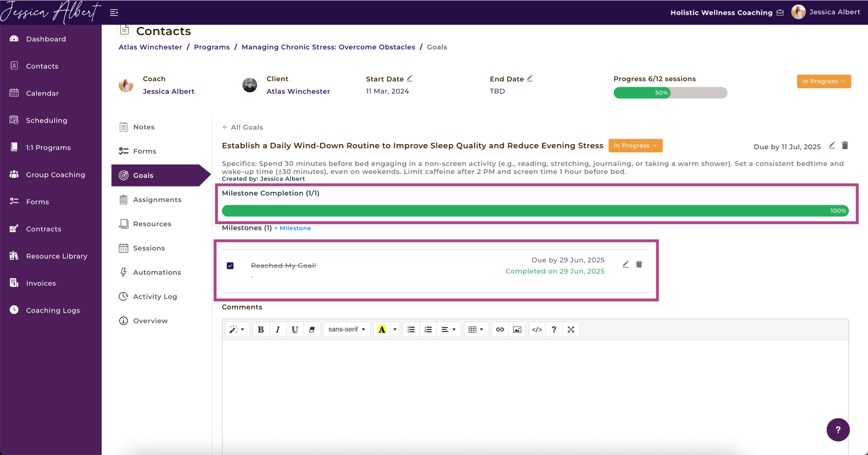Toggle full screen editor mode
Image resolution: width=868 pixels, height=455 pixels.
[571, 330]
